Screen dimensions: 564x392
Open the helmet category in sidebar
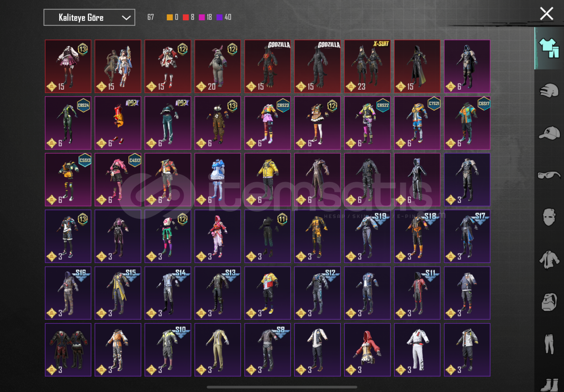(549, 90)
